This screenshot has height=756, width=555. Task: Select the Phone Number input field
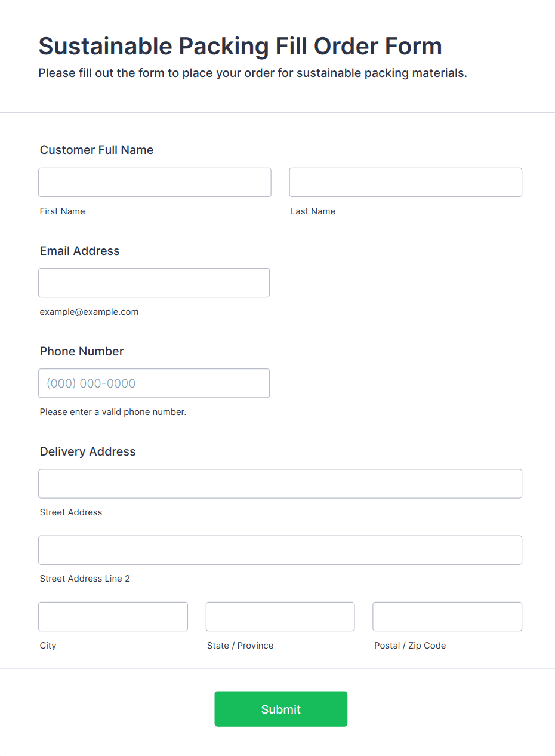[154, 383]
